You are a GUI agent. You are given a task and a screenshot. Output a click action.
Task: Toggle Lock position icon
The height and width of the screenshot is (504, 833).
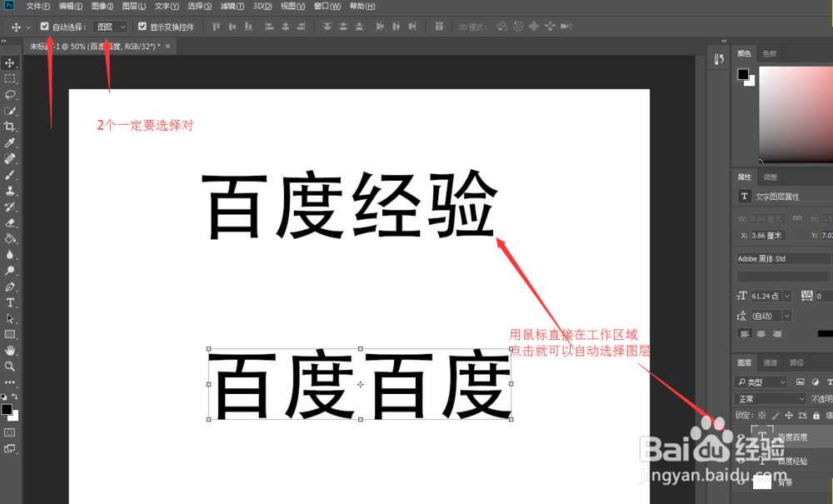point(789,416)
